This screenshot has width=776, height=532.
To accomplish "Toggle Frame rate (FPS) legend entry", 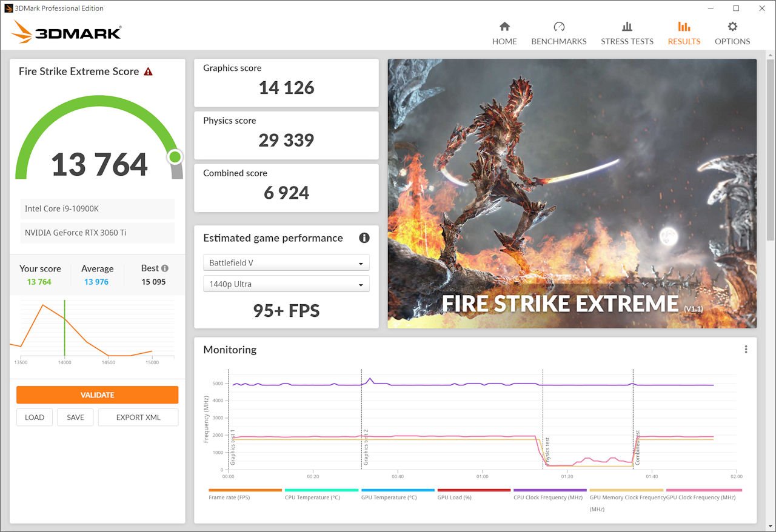I will (245, 494).
